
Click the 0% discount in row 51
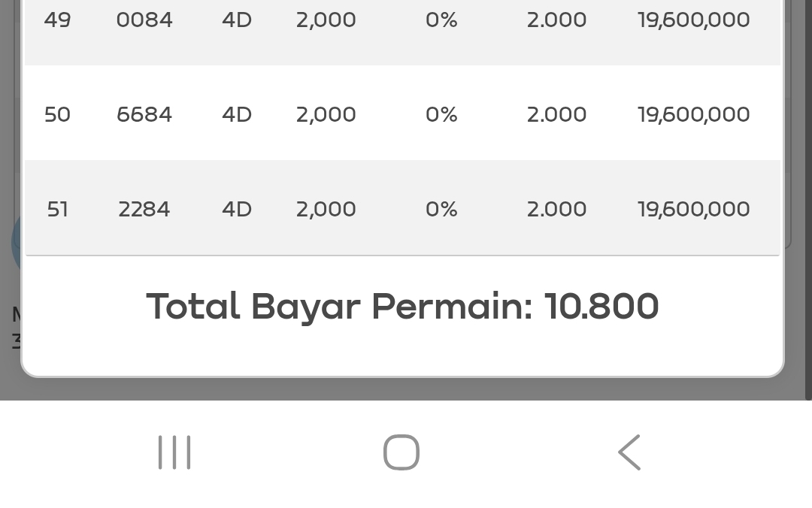(441, 210)
